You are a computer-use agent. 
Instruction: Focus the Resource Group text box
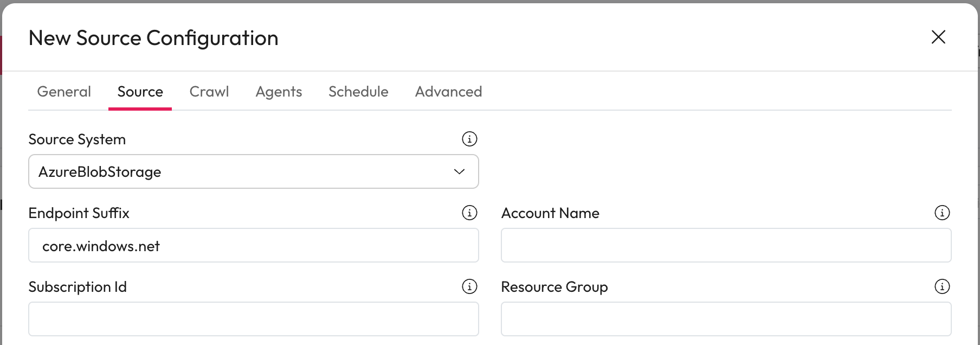[x=726, y=320]
